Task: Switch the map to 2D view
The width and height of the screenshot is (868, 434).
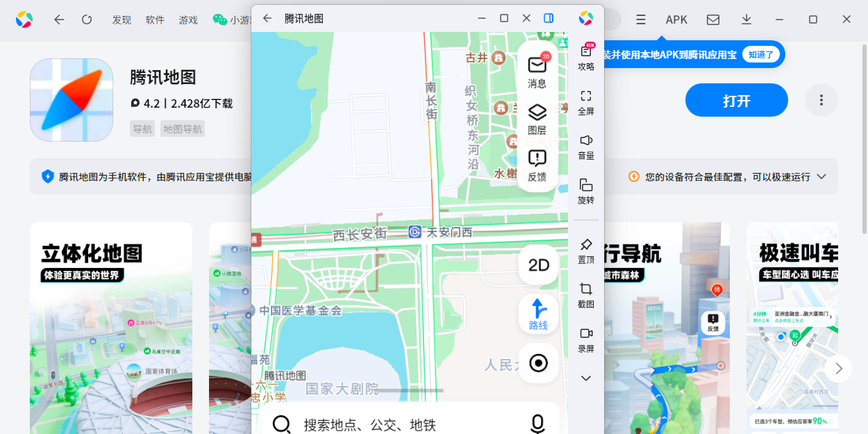Action: tap(538, 265)
